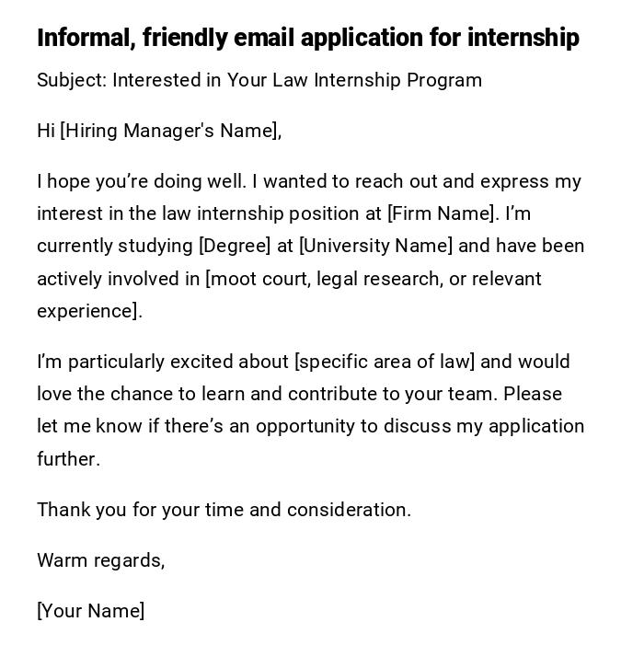Click the "[Firm Name]" placeholder

(x=443, y=213)
